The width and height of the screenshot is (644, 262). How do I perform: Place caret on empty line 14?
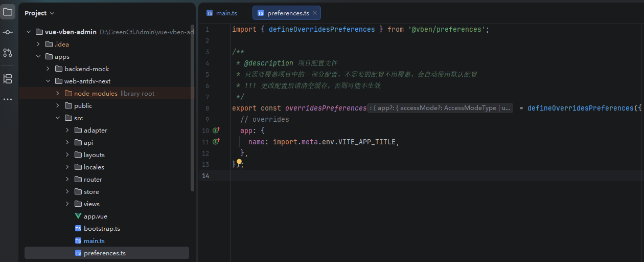[x=437, y=176]
